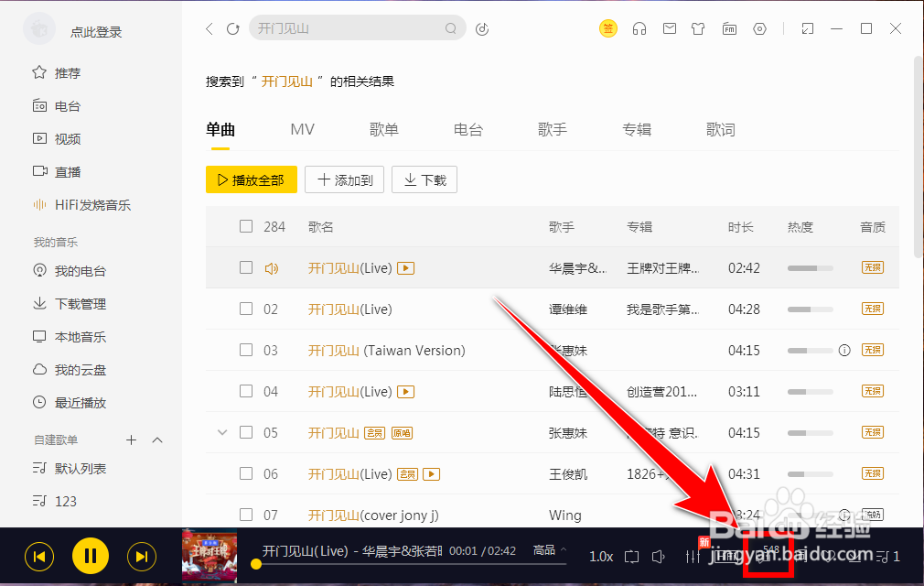Open the listen-to-identify song icon
Viewport: 924px width, 586px height.
coord(482,29)
